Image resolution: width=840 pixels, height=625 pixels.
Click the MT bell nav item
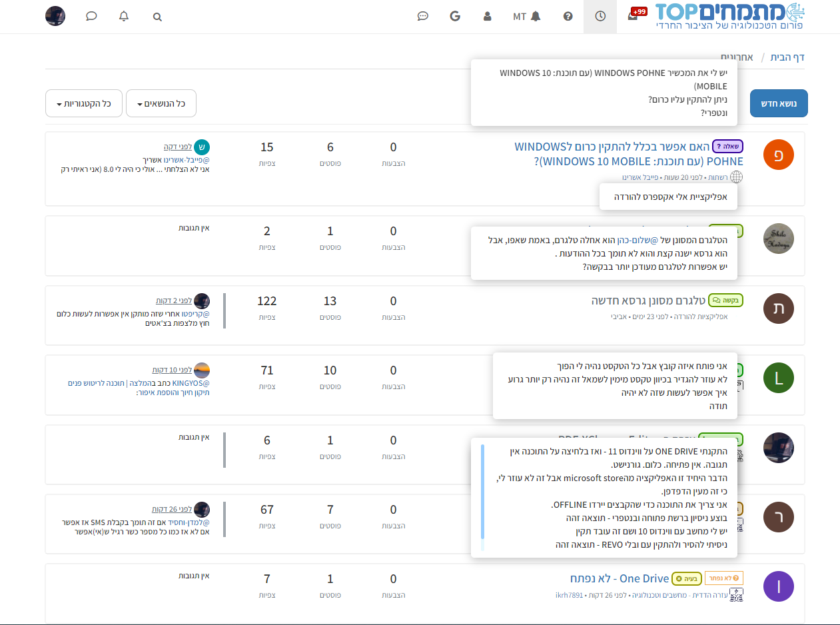[x=527, y=17]
